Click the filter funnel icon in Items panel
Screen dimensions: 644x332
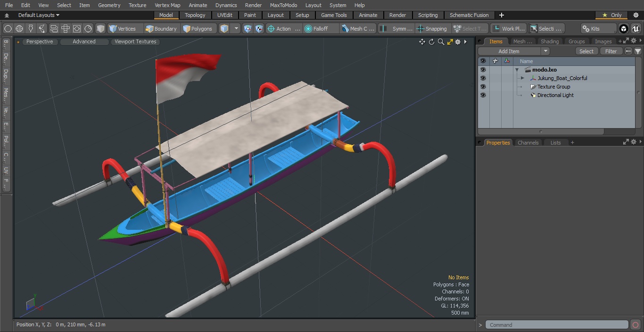tap(637, 51)
